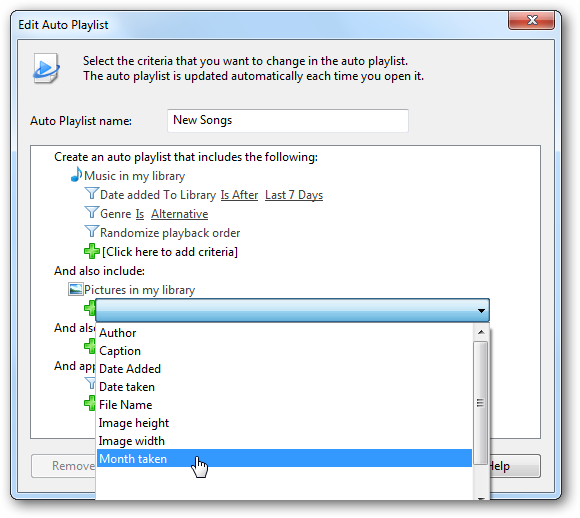This screenshot has height=518, width=580.
Task: Click the Remove button
Action: pos(64,466)
